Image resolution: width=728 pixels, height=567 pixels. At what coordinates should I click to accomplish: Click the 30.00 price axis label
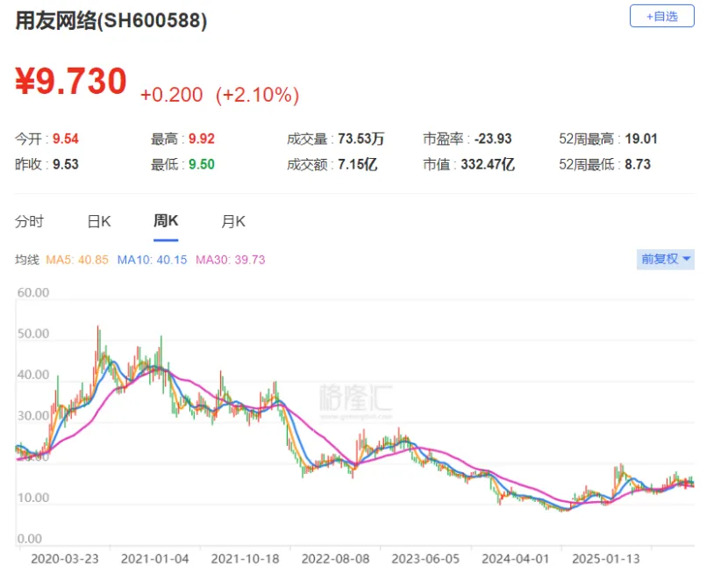pyautogui.click(x=33, y=415)
